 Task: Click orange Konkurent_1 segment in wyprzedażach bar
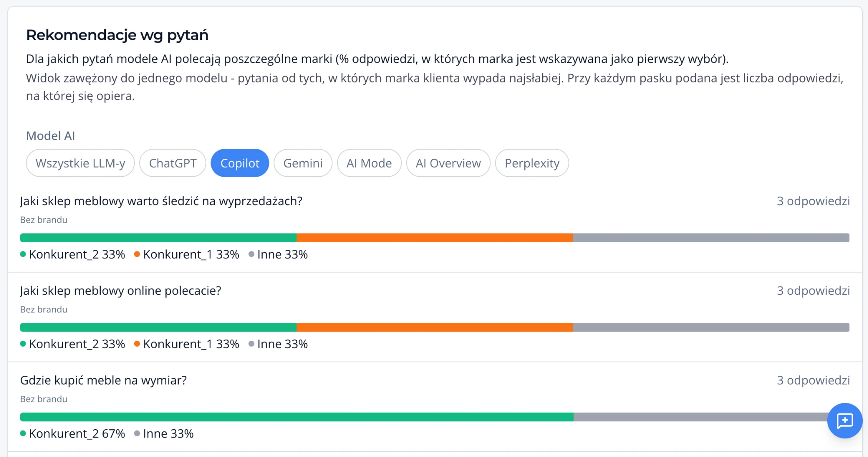[x=435, y=238]
